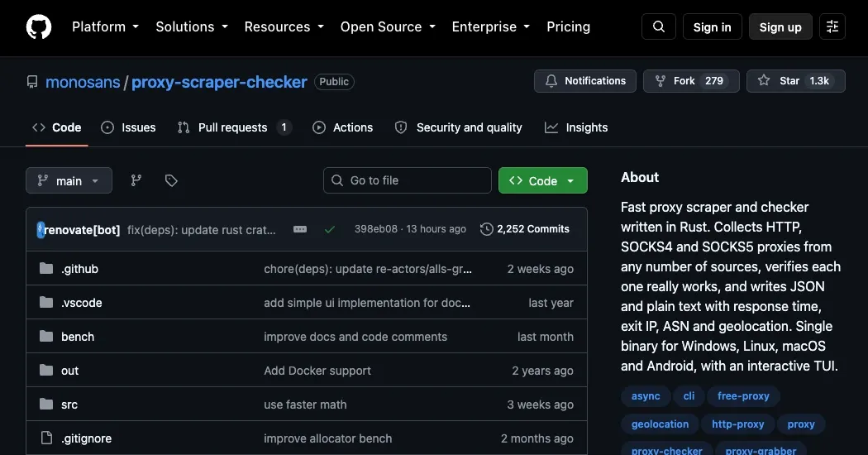This screenshot has width=868, height=455.
Task: Focus the Go to file field
Action: pos(408,180)
